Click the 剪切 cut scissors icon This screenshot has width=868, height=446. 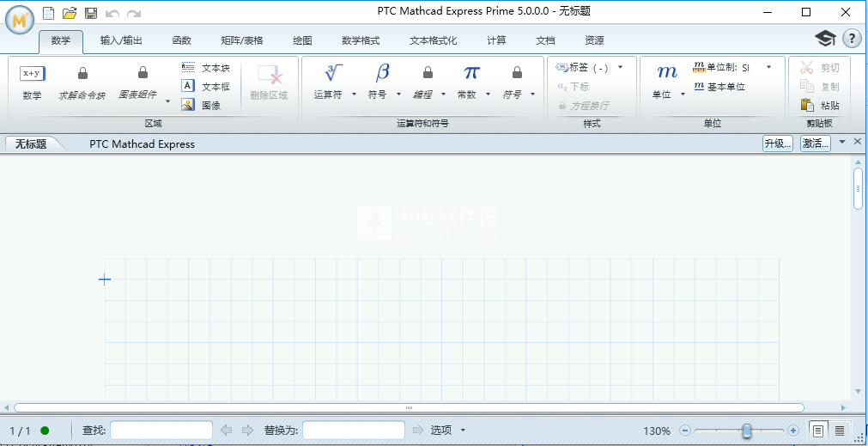(x=806, y=68)
